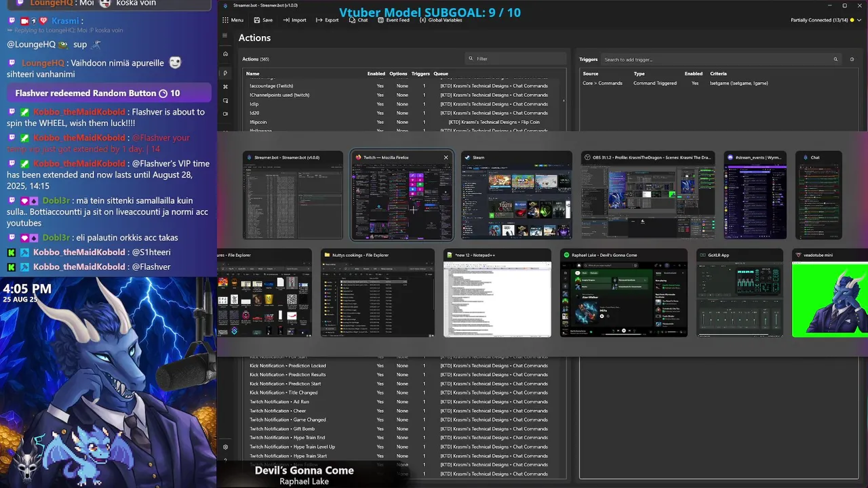Open the Chat toolbar item
868x488 pixels.
358,20
